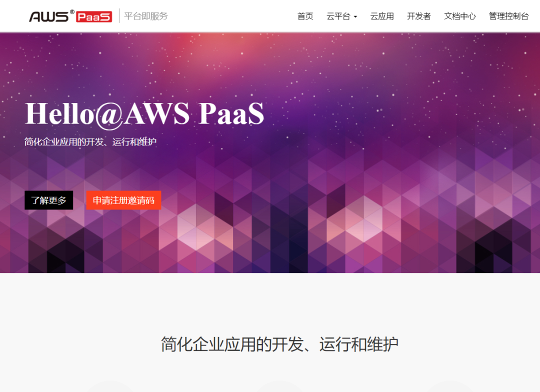
Task: Click the AWS PaaS logo
Action: tap(70, 16)
